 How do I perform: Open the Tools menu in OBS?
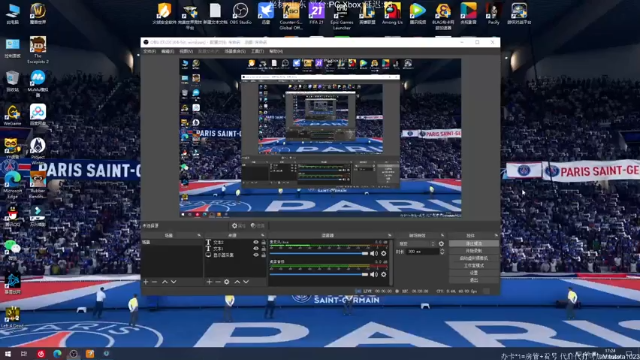257,51
